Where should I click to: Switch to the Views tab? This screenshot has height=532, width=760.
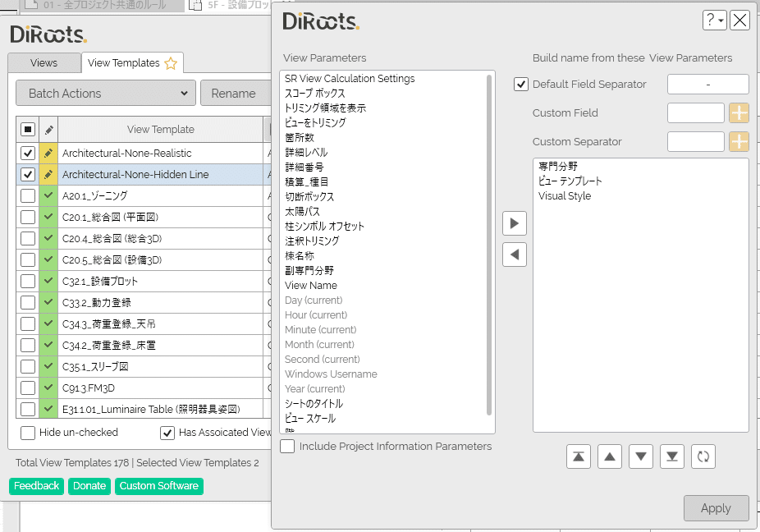[44, 62]
